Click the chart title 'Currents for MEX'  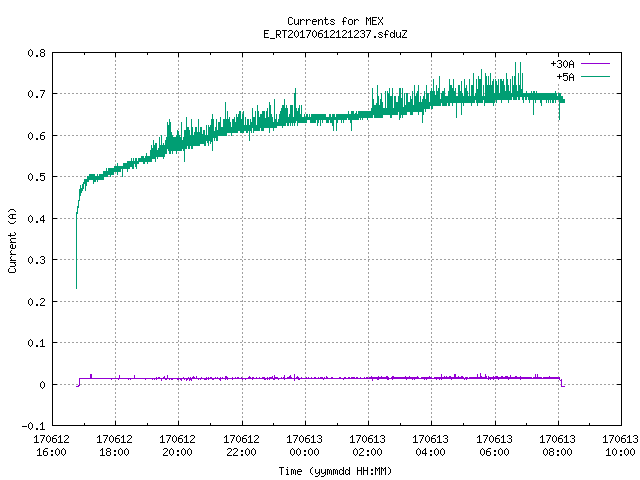pyautogui.click(x=335, y=21)
